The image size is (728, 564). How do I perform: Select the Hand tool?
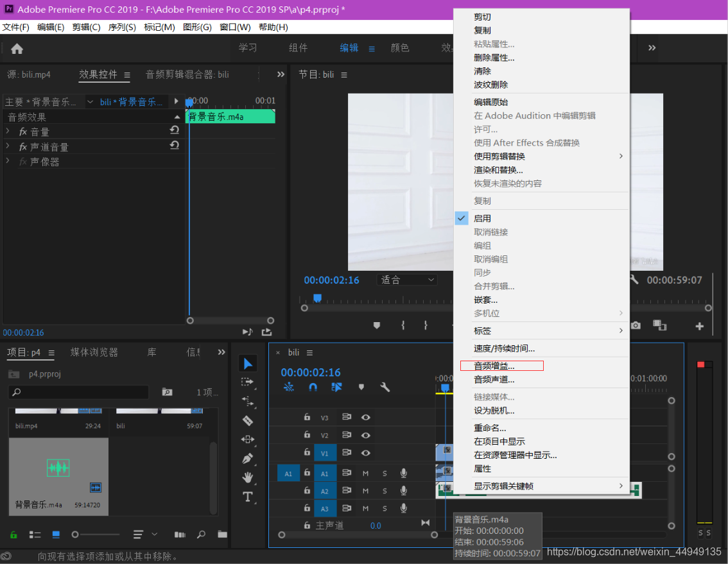click(x=247, y=477)
